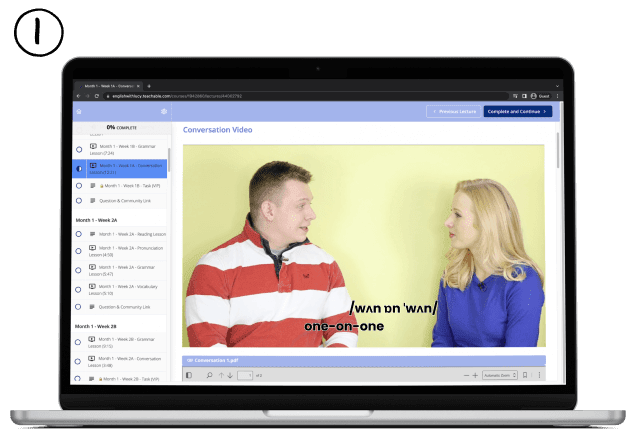Image resolution: width=644 pixels, height=440 pixels.
Task: Open the browser three-dot menu
Action: 558,96
